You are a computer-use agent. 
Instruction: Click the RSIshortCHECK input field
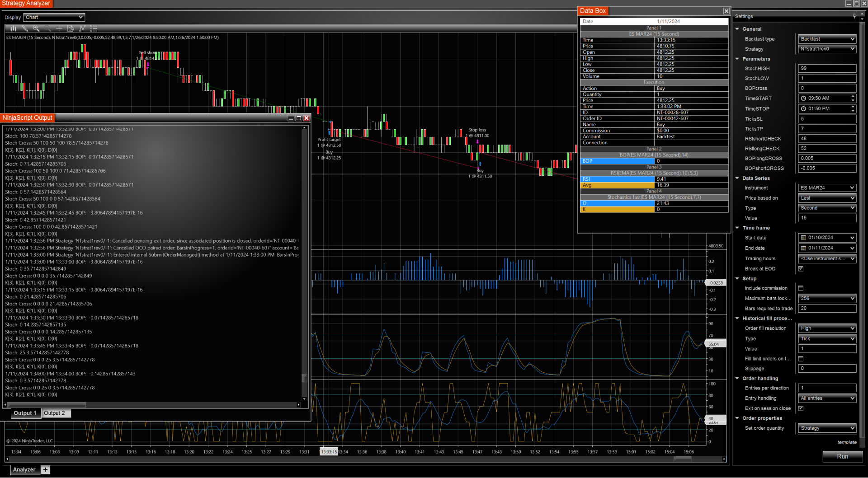tap(827, 139)
